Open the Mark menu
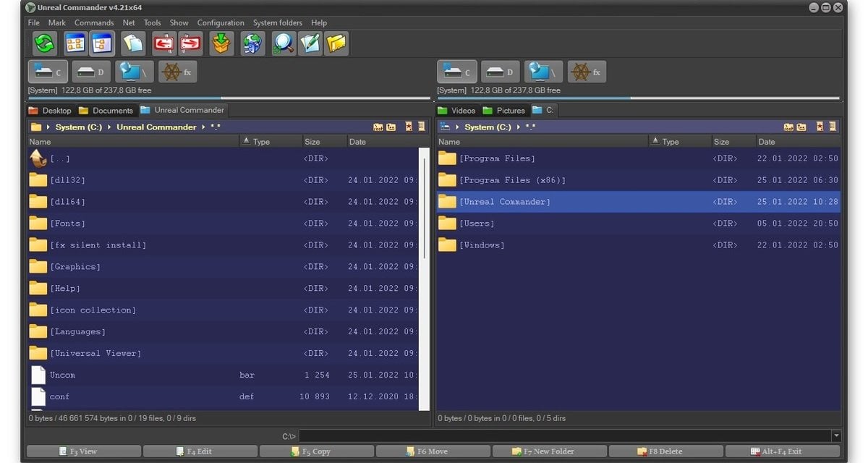 [x=57, y=22]
